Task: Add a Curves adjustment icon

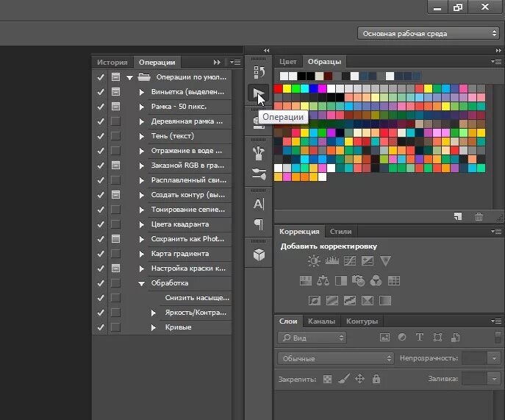Action: [350, 261]
